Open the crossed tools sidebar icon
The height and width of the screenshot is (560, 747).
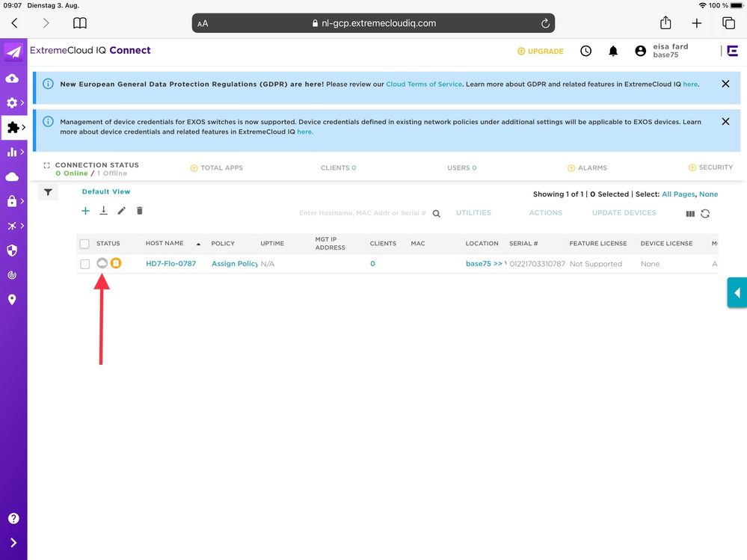[x=12, y=226]
